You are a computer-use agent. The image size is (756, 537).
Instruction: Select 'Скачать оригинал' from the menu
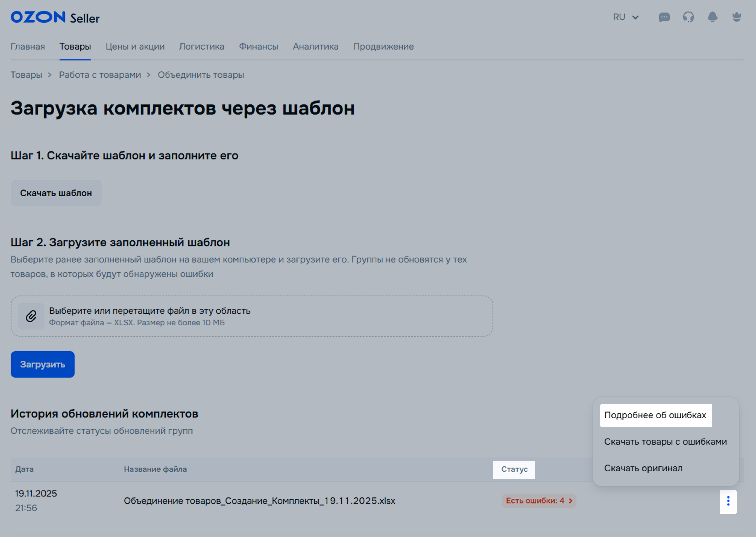[643, 468]
